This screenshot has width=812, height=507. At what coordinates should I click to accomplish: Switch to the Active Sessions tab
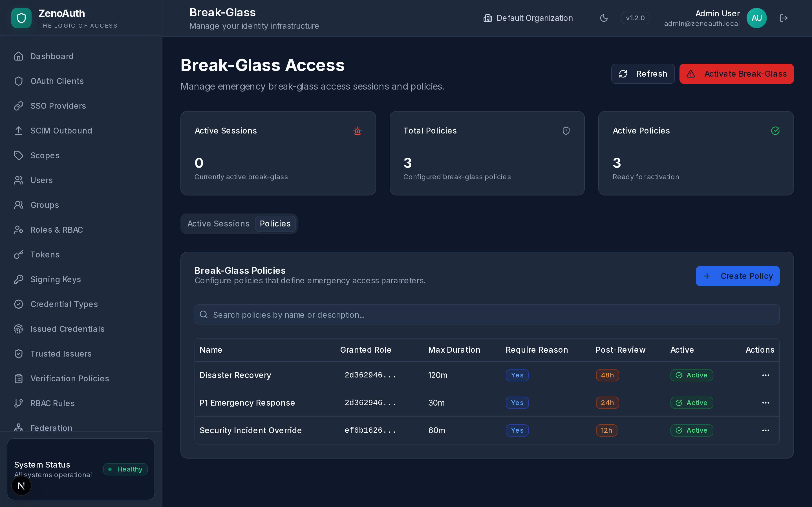click(218, 224)
